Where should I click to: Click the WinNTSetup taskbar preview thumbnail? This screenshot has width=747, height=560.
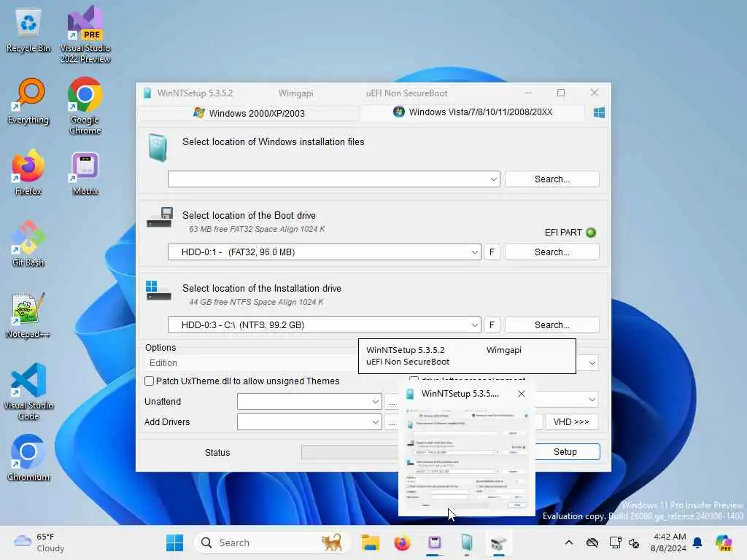click(466, 458)
